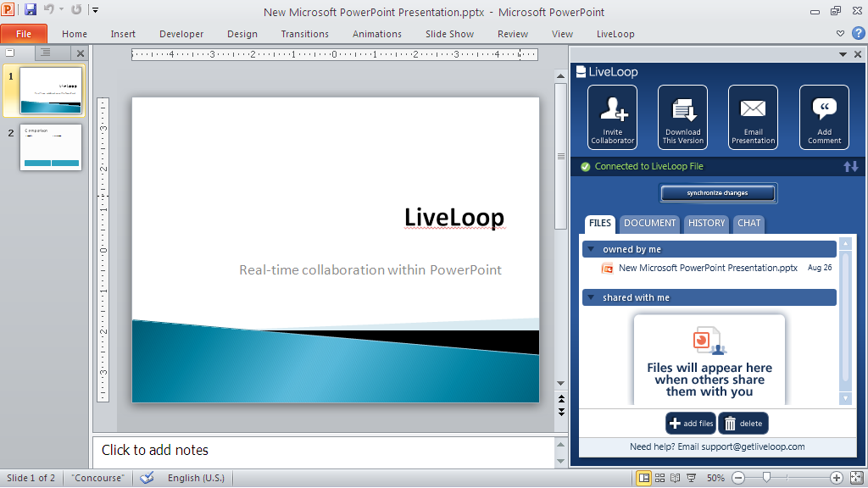
Task: Open LiveLoop task pane options dropdown
Action: pos(843,54)
